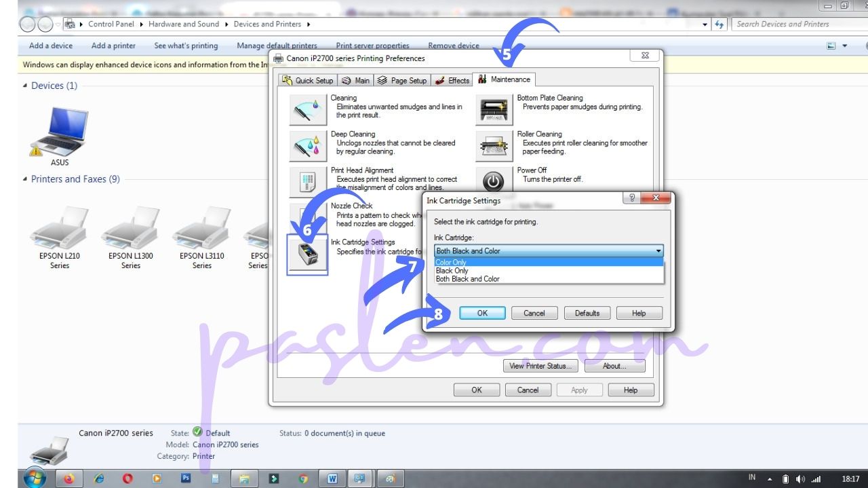
Task: Select the ASUS laptop device icon
Action: [x=60, y=133]
